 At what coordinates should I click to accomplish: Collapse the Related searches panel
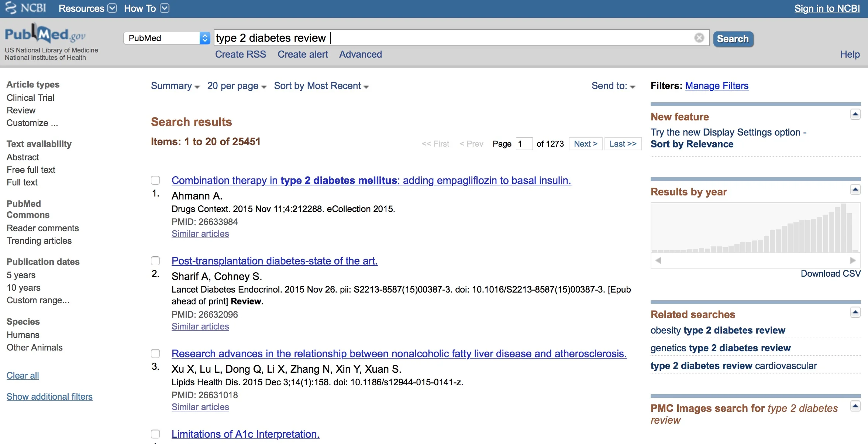pyautogui.click(x=855, y=312)
